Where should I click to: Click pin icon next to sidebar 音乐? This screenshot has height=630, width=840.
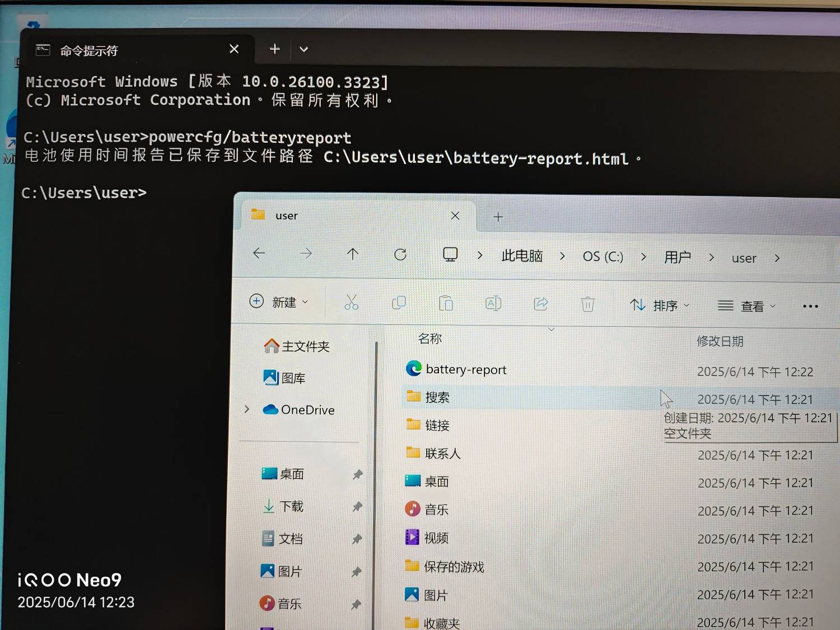(x=356, y=604)
